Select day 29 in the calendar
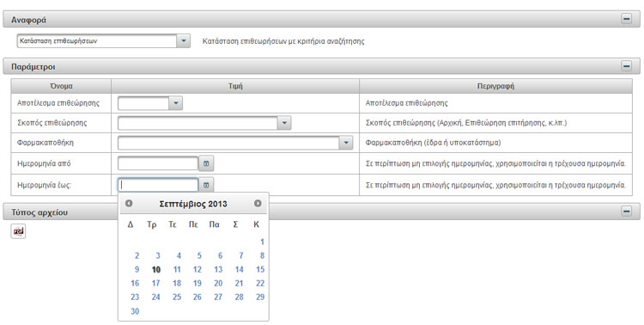Screen dimensions: 644x325 (260, 297)
